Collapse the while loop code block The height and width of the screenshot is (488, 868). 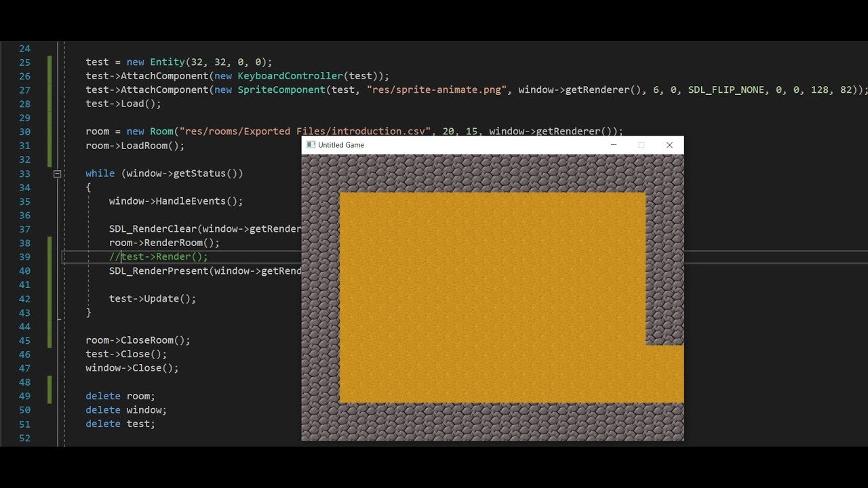(57, 174)
